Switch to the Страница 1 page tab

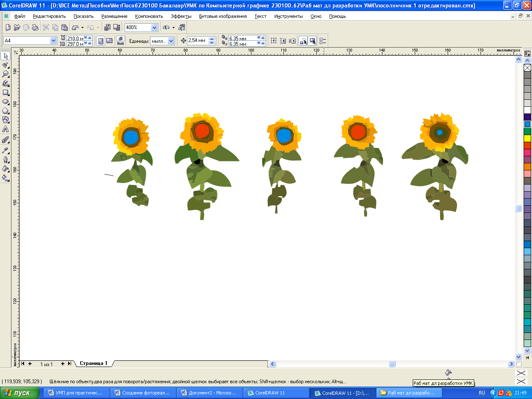click(x=94, y=363)
